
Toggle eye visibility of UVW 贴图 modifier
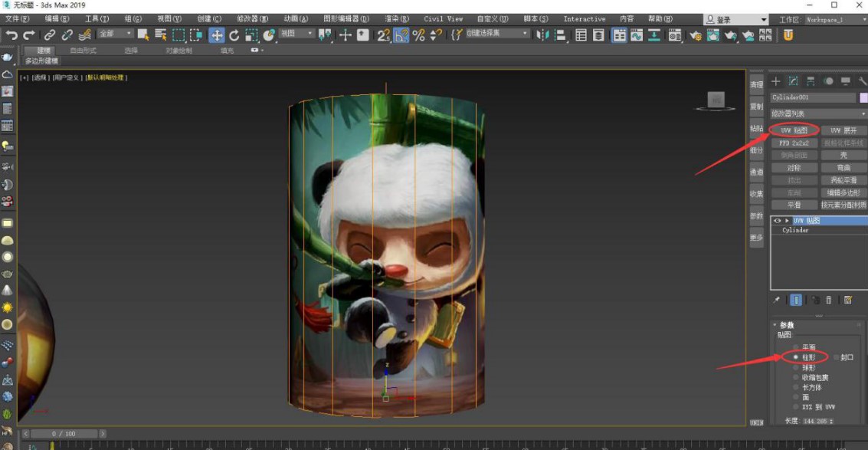pyautogui.click(x=778, y=221)
